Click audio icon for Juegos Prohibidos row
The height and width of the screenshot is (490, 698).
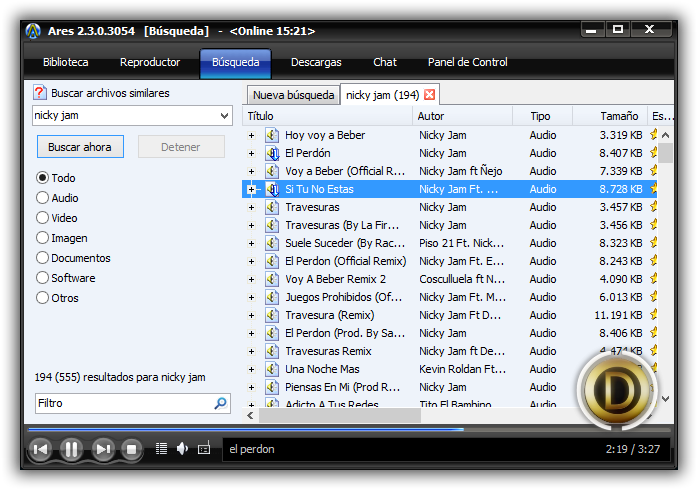coord(272,297)
